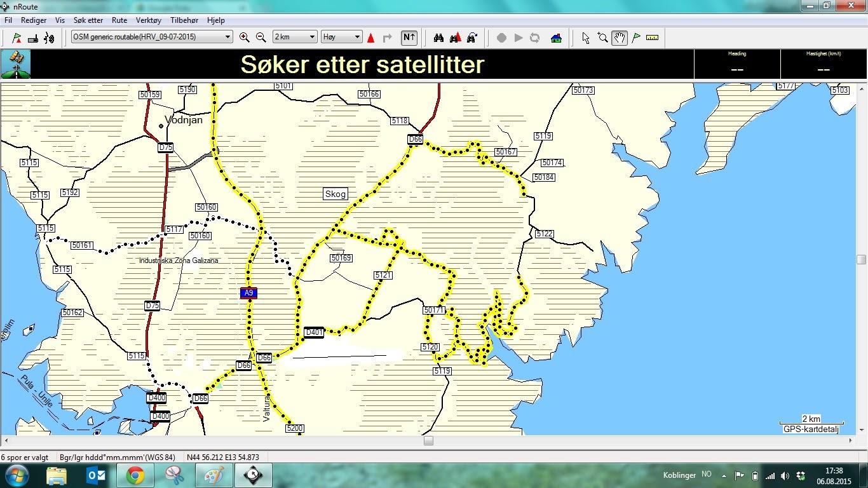The width and height of the screenshot is (868, 488).
Task: Click the new waypoint flag icon
Action: pyautogui.click(x=17, y=37)
